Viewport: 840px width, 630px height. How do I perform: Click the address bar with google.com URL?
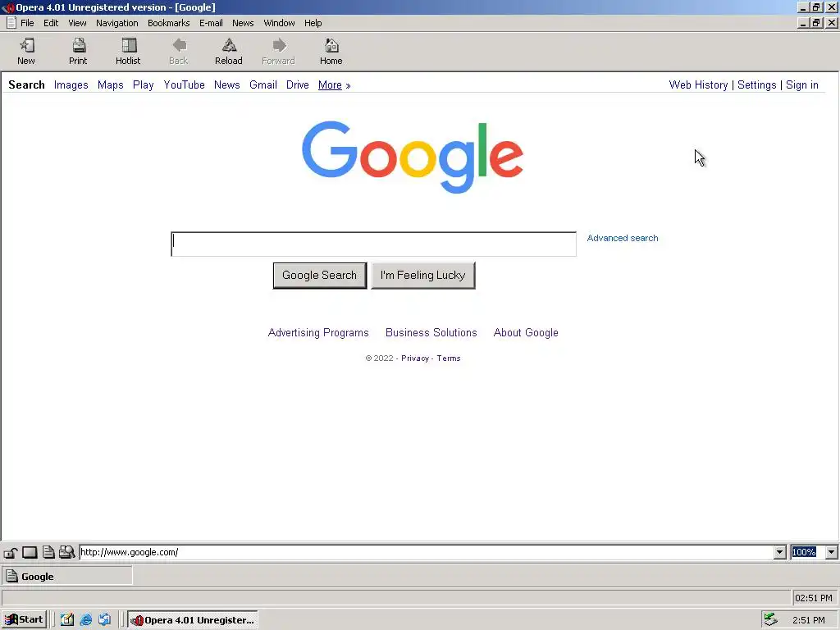point(427,552)
